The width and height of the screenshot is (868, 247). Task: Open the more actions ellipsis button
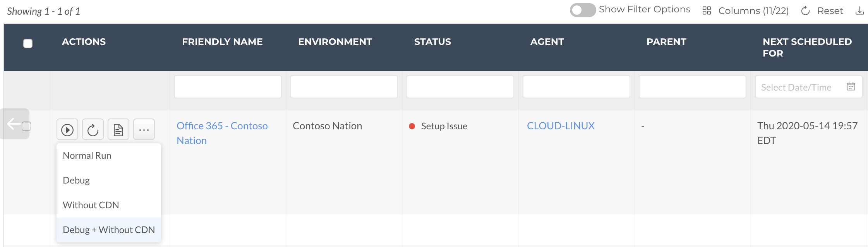tap(144, 129)
